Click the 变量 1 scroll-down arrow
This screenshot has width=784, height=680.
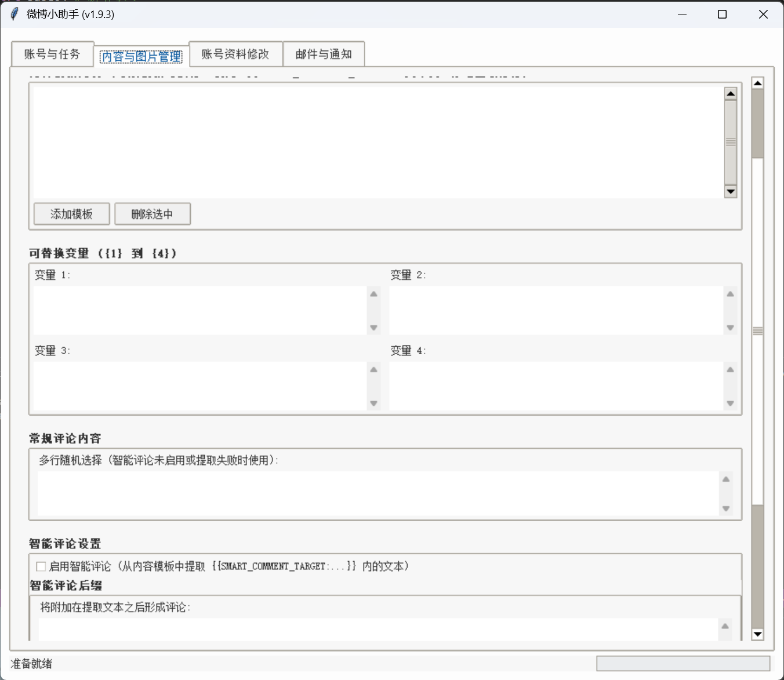(374, 328)
